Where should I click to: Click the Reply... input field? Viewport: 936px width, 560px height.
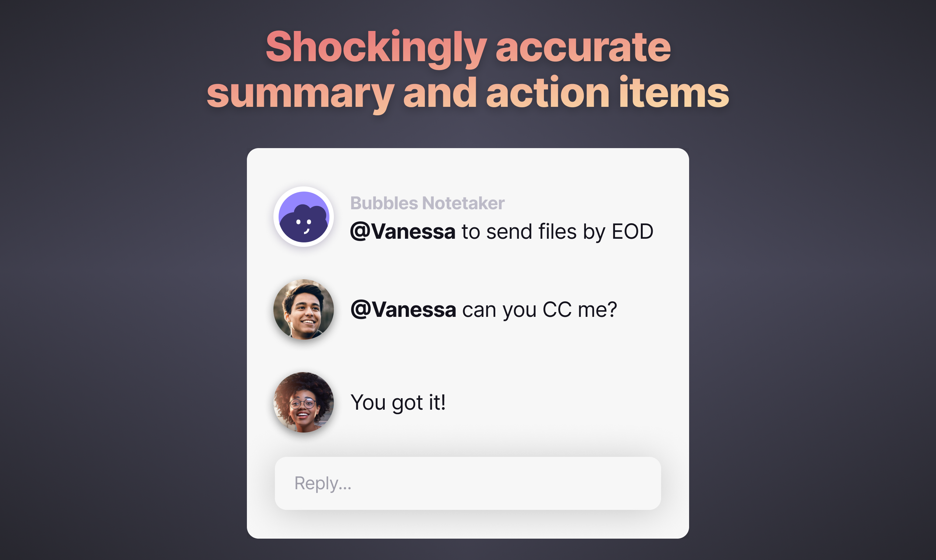pos(468,483)
